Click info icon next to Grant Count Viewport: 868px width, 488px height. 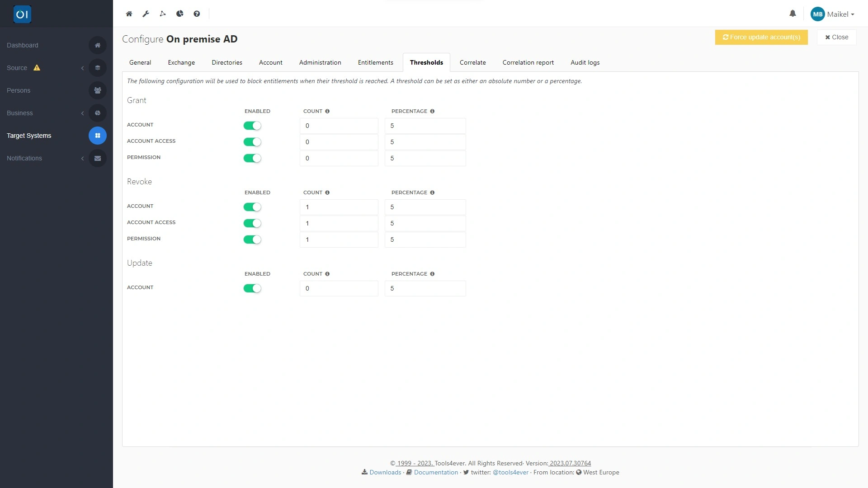327,111
